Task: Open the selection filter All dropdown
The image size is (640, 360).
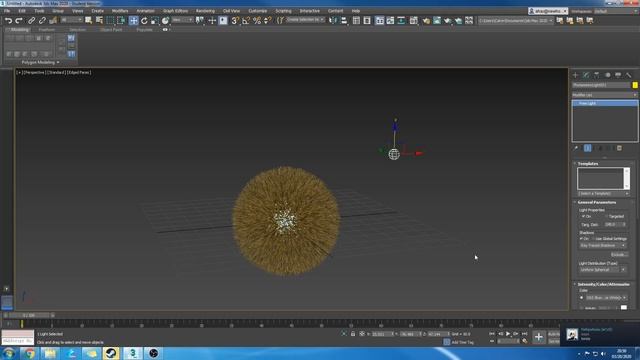Action: (x=71, y=20)
